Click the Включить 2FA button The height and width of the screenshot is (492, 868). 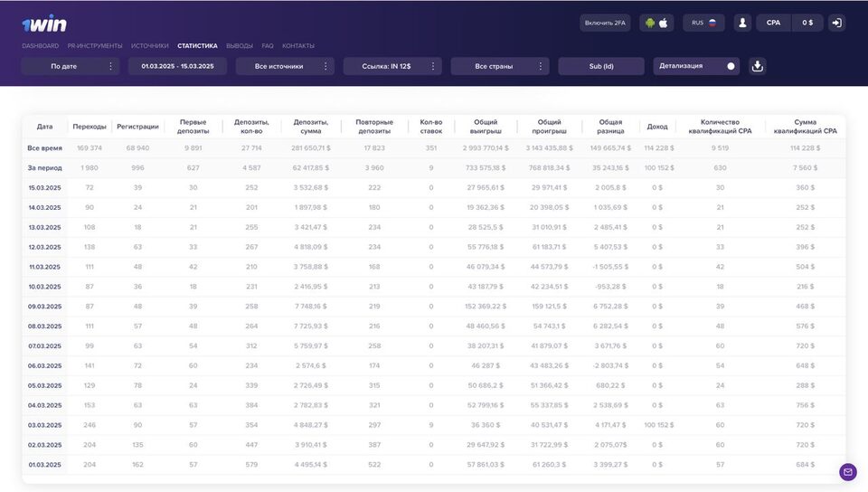click(x=605, y=23)
